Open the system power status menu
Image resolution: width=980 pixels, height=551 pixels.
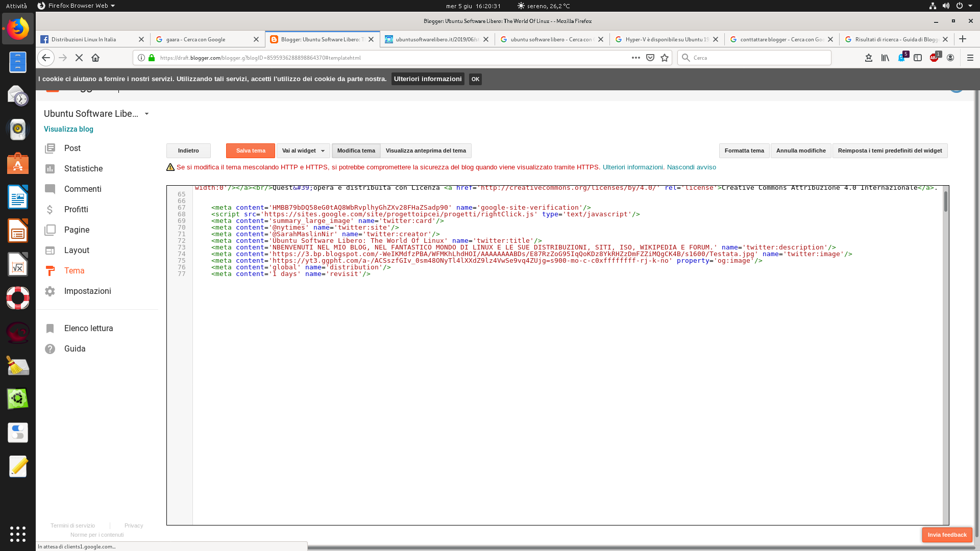pos(965,6)
